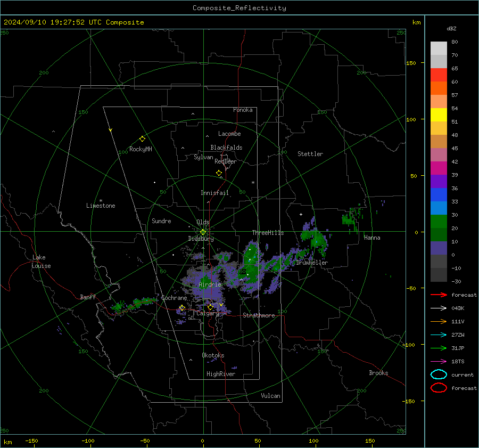Click the Lake Louise label
479x448 pixels.
coord(41,262)
